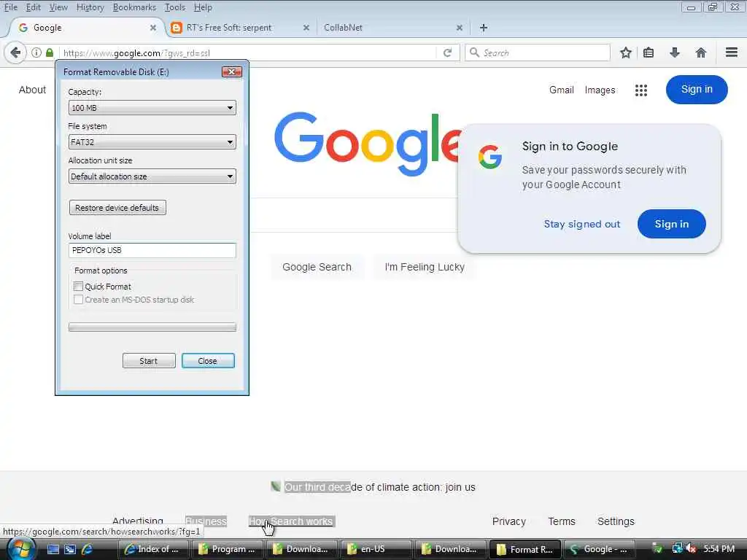
Task: Switch to the CollabNet tab
Action: (393, 28)
